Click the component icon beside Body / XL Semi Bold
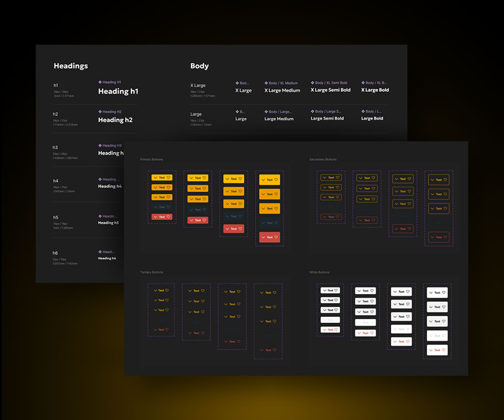Viewport: 504px width, 420px height. tap(312, 83)
